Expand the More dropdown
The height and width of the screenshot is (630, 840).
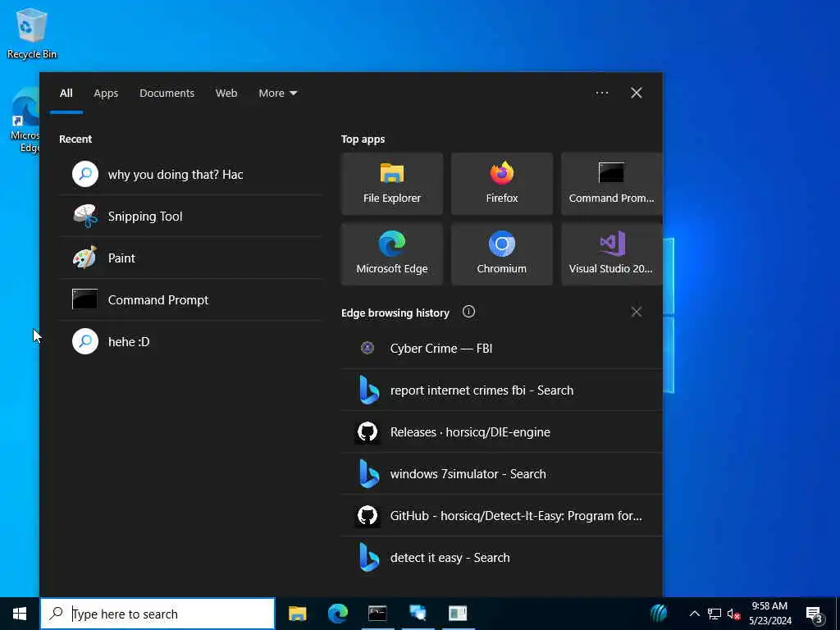click(277, 94)
